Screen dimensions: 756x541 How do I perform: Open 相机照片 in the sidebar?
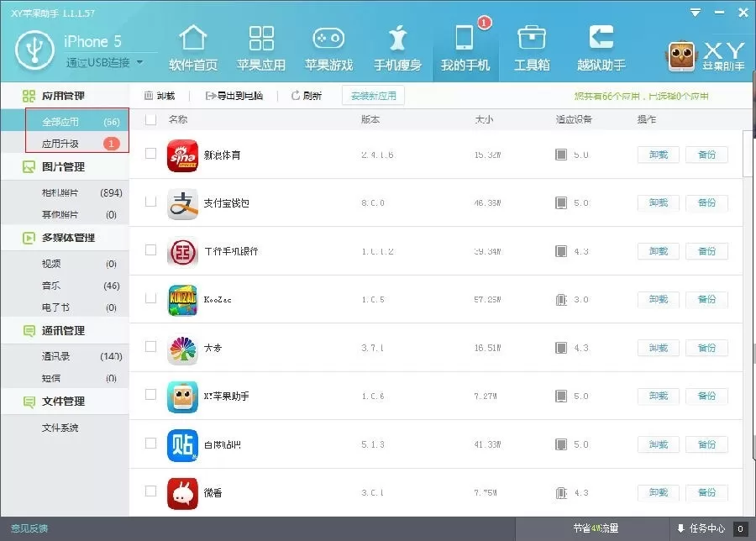point(65,193)
